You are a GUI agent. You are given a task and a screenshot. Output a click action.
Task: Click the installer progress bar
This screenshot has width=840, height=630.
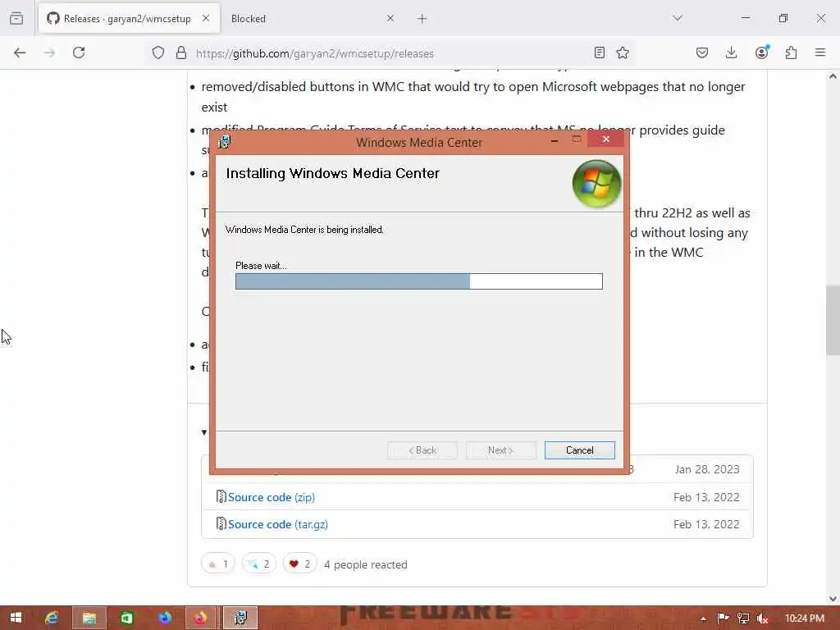419,281
